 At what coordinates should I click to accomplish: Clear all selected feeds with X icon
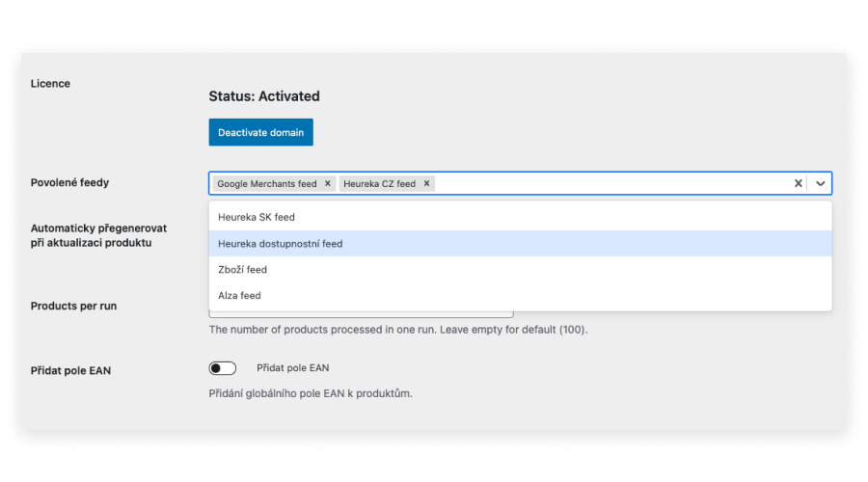coord(798,183)
